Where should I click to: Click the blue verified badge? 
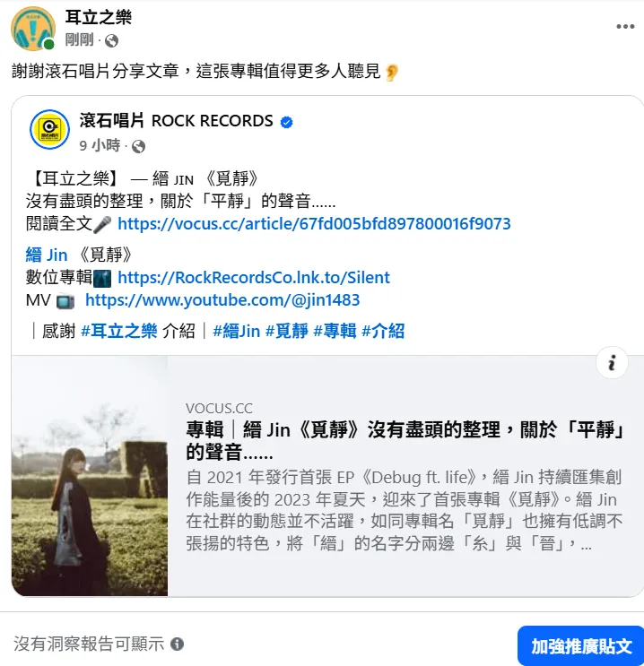click(x=286, y=122)
